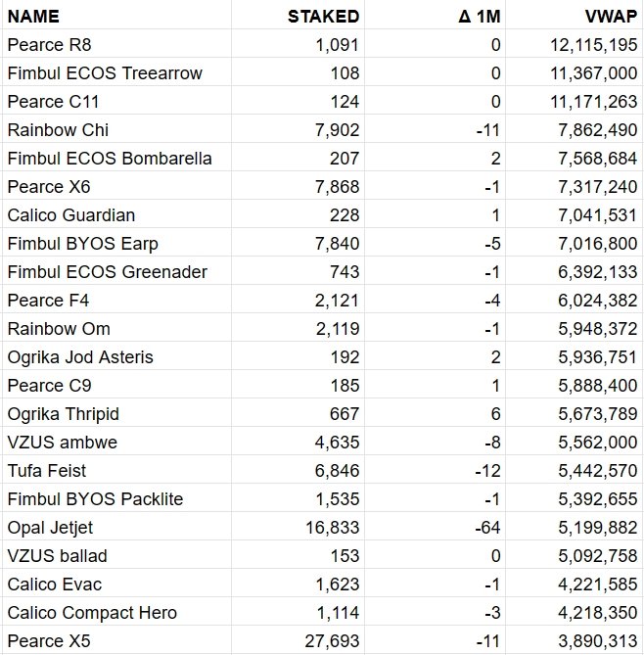Click the VWAP column header
Image resolution: width=644 pixels, height=655 pixels.
(613, 16)
